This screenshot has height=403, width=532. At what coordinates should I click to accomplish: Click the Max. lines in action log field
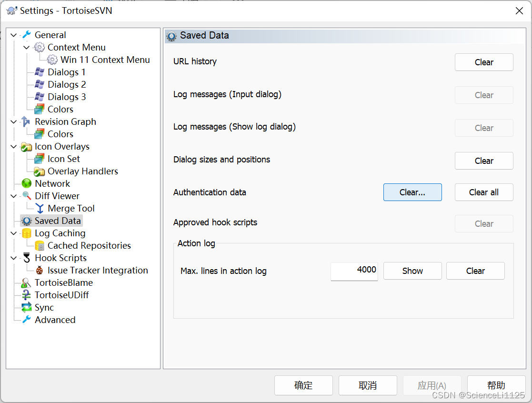click(x=354, y=271)
